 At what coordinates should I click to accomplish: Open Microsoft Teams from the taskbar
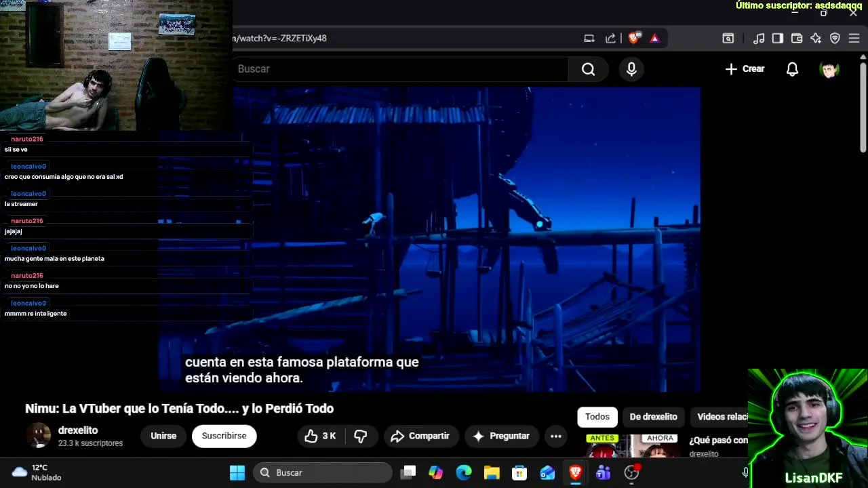click(x=604, y=473)
